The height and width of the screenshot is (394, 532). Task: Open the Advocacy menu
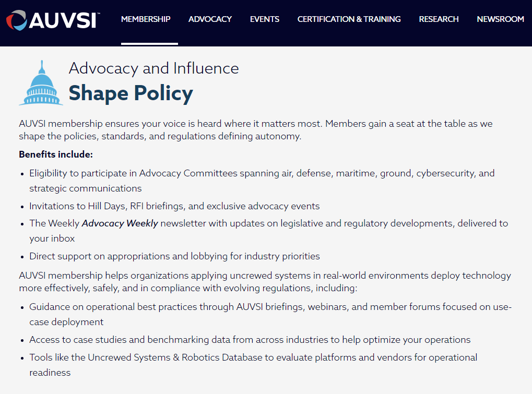[x=210, y=19]
